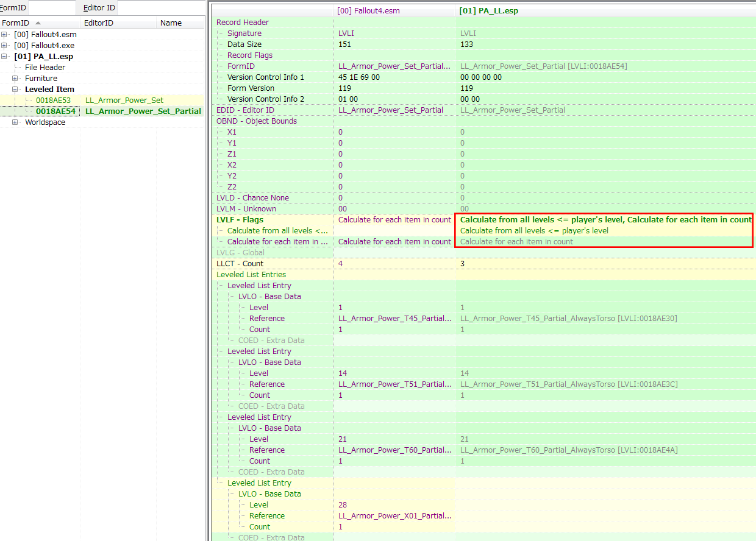The height and width of the screenshot is (541, 756).
Task: Click Level value 21 in PA_LL.esp column
Action: coord(465,439)
